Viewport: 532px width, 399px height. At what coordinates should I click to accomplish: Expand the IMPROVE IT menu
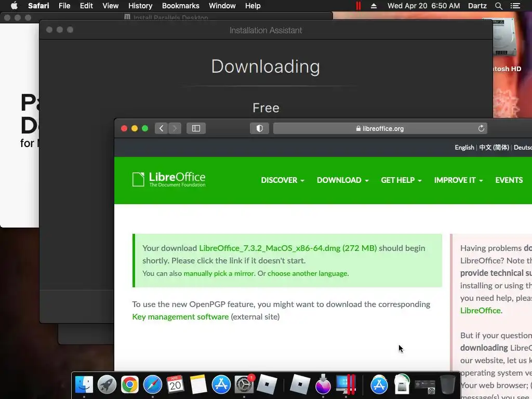click(458, 180)
